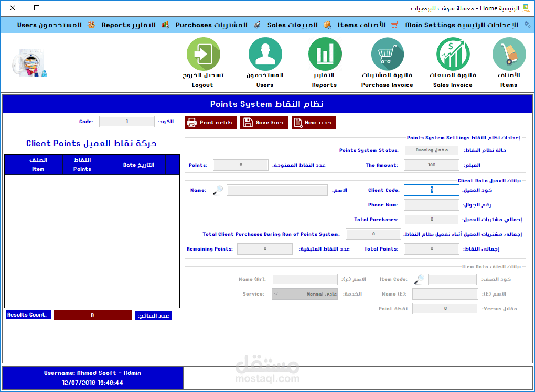
Task: Click the gears icon beside Main Settings
Action: tap(528, 25)
